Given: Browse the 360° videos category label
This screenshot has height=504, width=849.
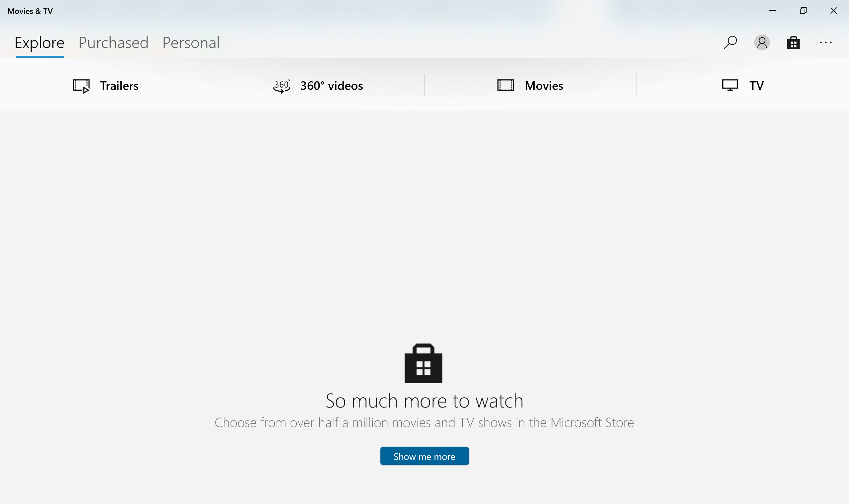Looking at the screenshot, I should click(331, 86).
